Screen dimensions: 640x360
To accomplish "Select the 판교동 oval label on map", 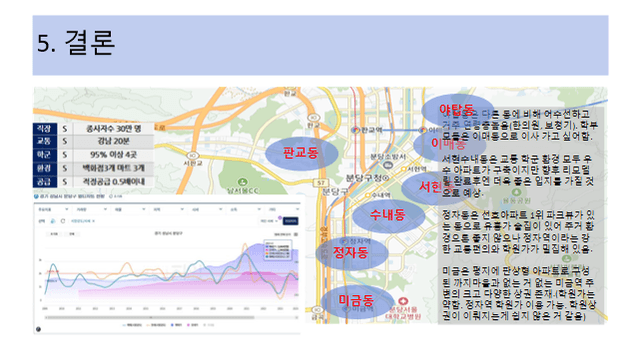I will pos(301,153).
